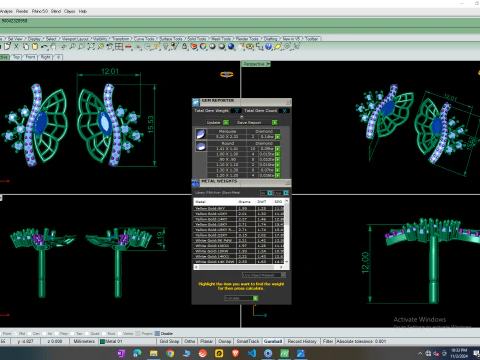Close the Metal Weights panel
480x360 pixels.
click(288, 182)
